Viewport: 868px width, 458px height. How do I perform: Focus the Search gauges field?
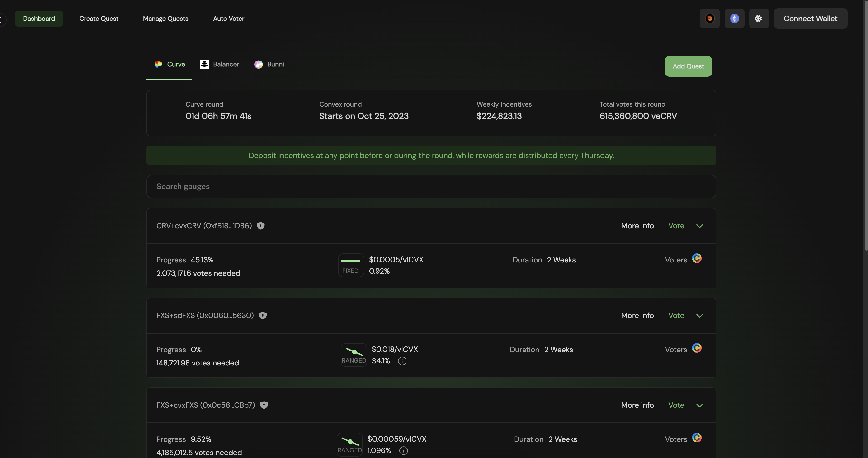point(431,187)
